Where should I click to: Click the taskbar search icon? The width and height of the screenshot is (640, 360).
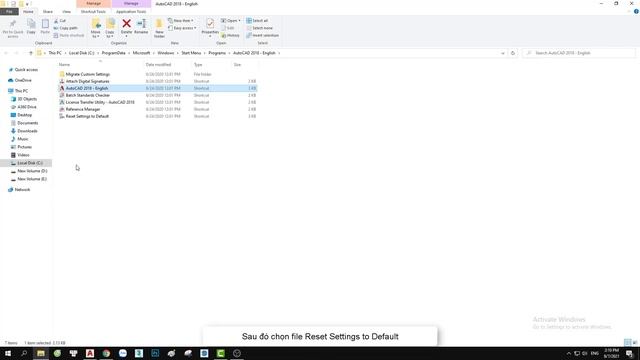coord(24,353)
